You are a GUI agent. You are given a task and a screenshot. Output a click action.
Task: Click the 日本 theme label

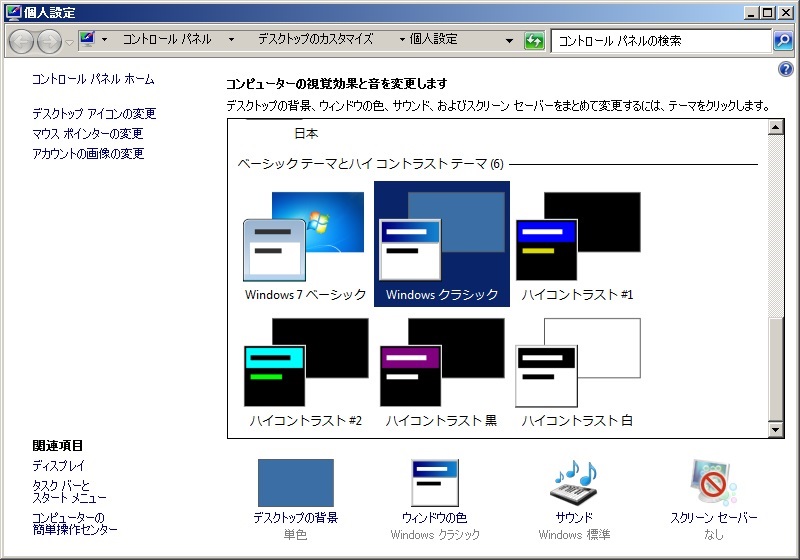(x=306, y=134)
